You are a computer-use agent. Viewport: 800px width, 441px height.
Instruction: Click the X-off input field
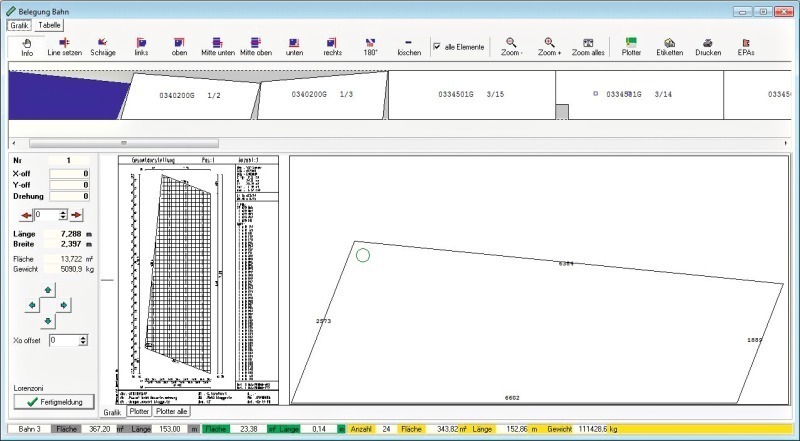click(69, 174)
